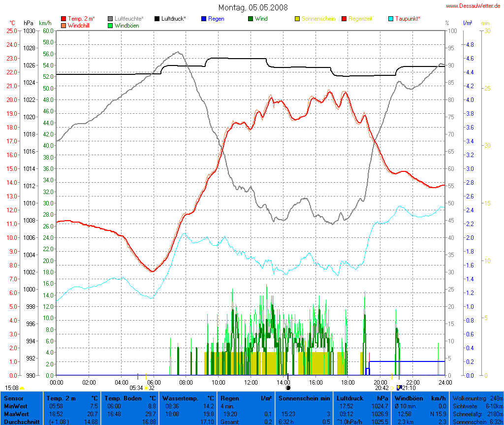The width and height of the screenshot is (504, 425).
Task: Click the 20:42 sunset time marker
Action: pos(381,388)
